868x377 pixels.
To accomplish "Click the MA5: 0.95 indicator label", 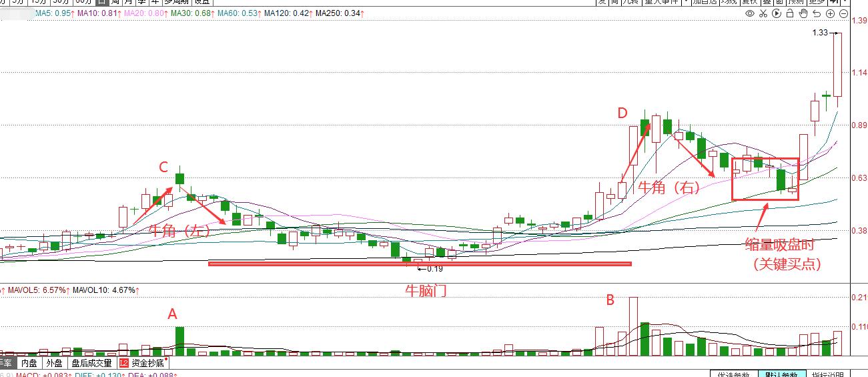I will (53, 13).
